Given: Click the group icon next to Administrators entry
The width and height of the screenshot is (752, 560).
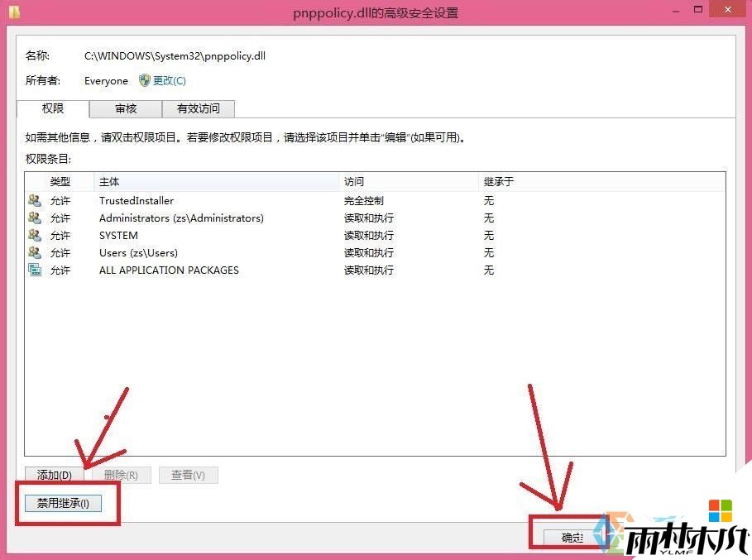Looking at the screenshot, I should [34, 218].
